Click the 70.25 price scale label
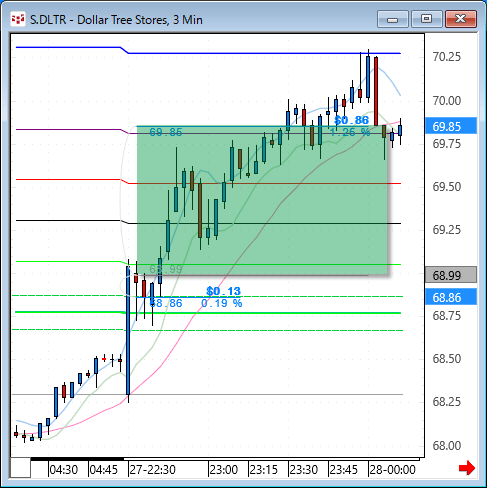Image resolution: width=487 pixels, height=488 pixels. [446, 57]
